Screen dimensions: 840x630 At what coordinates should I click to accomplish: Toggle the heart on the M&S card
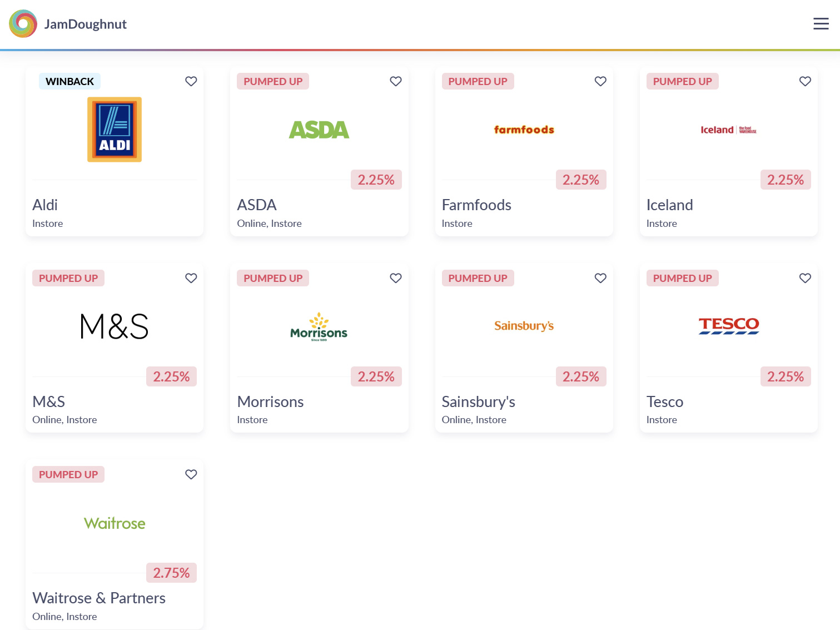coord(191,278)
